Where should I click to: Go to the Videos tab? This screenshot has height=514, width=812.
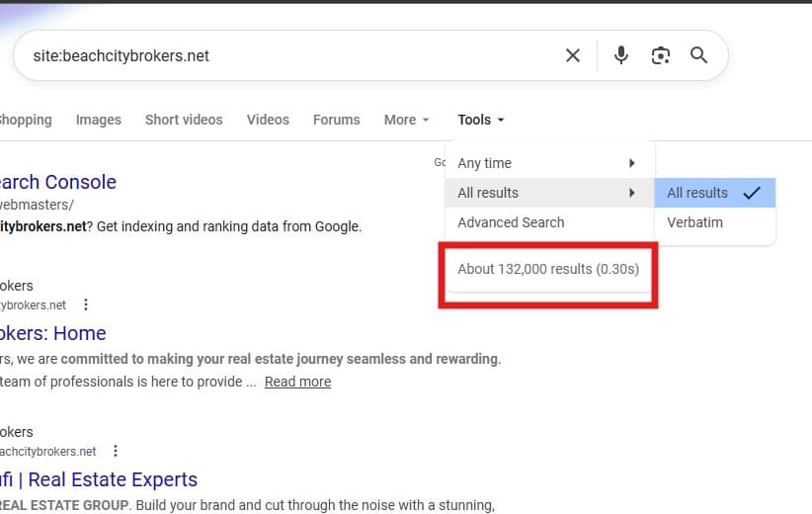coord(268,120)
